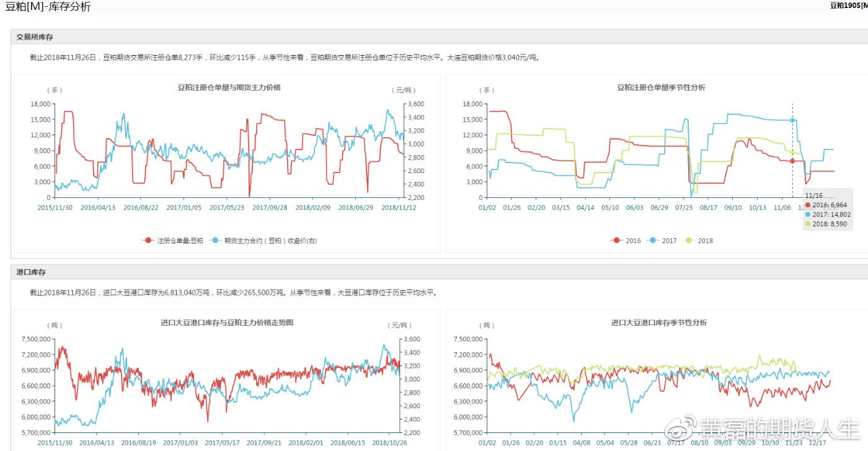Viewport: 868px width, 451px height.
Task: Click the tooltip date 11/16
Action: (813, 195)
